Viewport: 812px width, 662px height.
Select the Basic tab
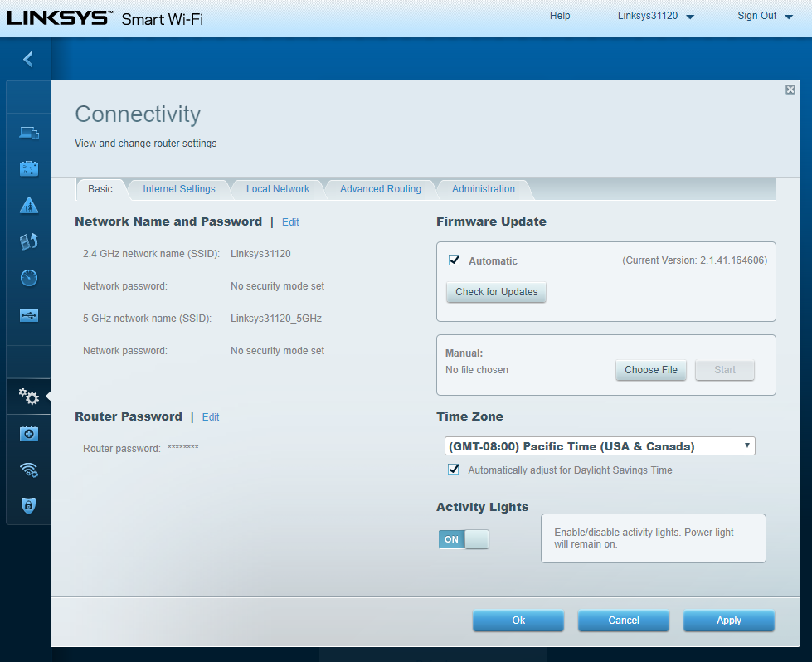tap(100, 189)
